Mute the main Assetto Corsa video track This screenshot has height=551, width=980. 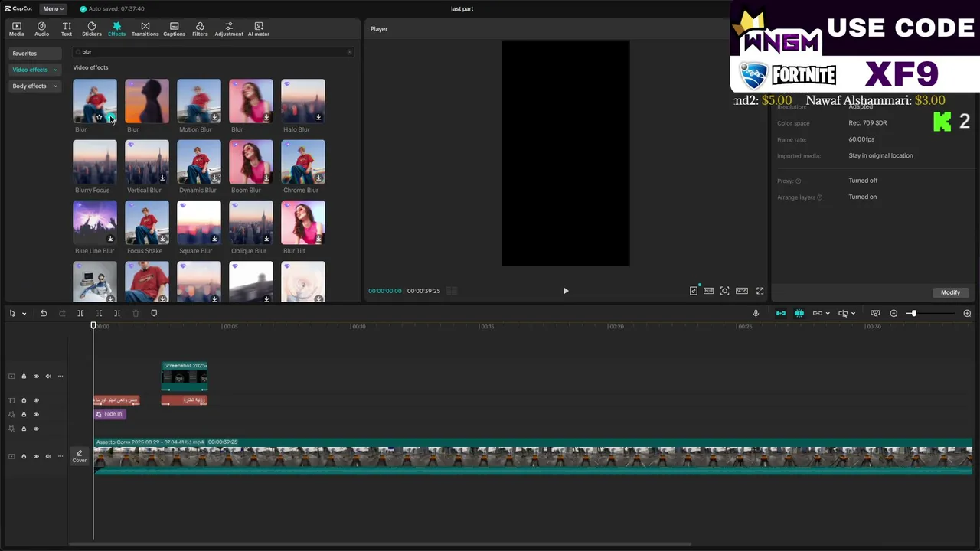coord(48,456)
